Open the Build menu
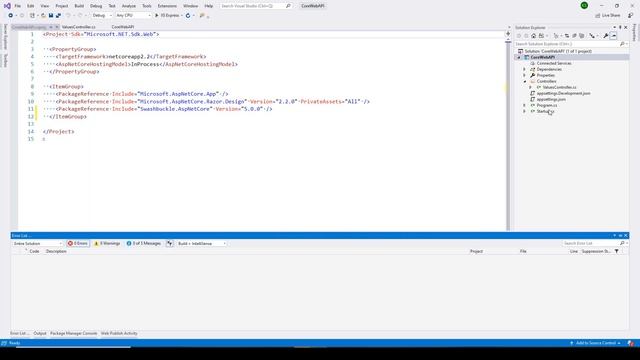Viewport: 640px width, 360px height. (79, 6)
